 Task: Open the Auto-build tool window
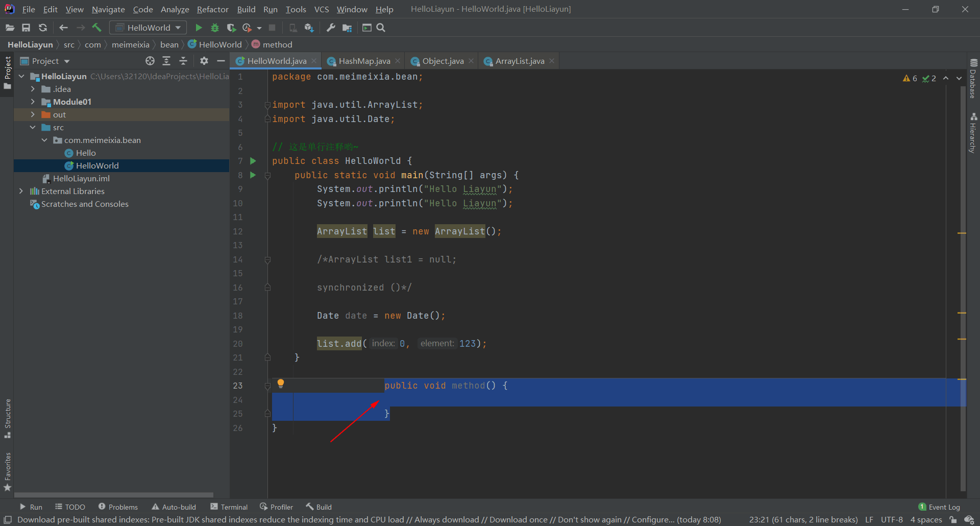(x=174, y=507)
